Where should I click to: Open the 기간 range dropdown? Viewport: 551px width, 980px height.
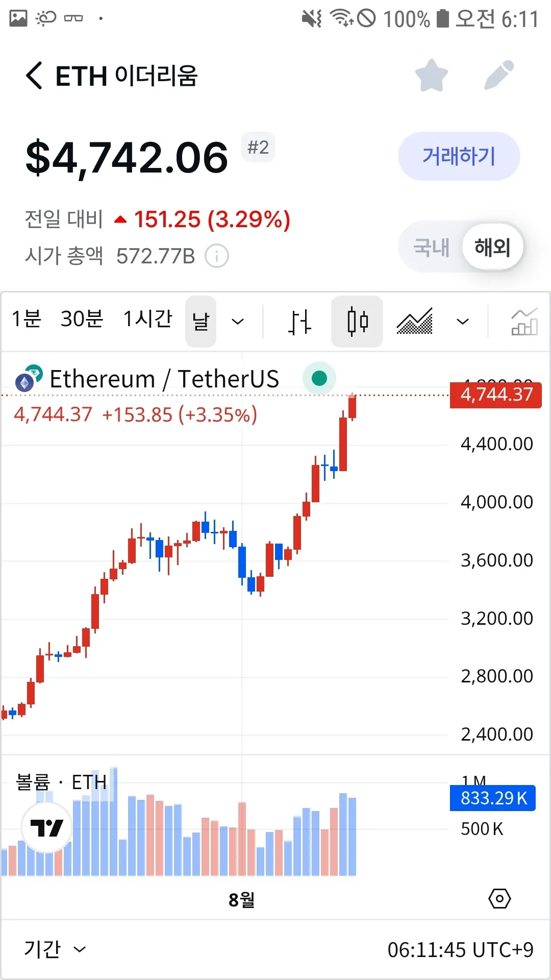[x=55, y=949]
